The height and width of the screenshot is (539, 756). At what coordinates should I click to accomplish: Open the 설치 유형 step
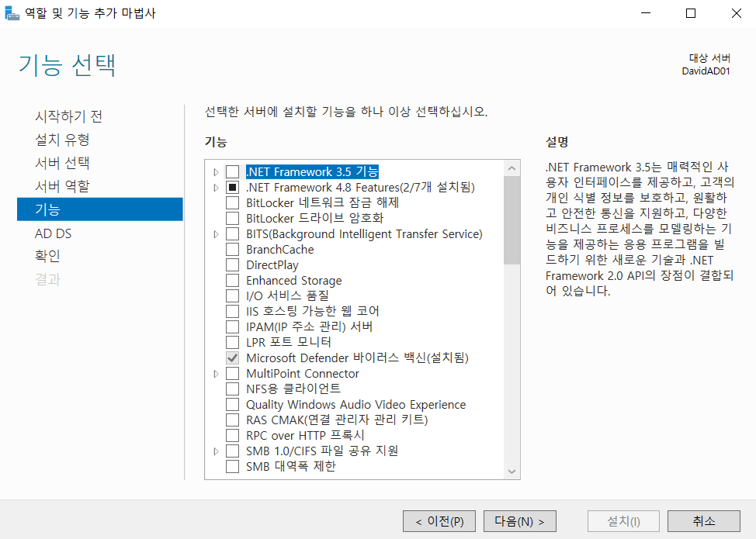point(62,140)
